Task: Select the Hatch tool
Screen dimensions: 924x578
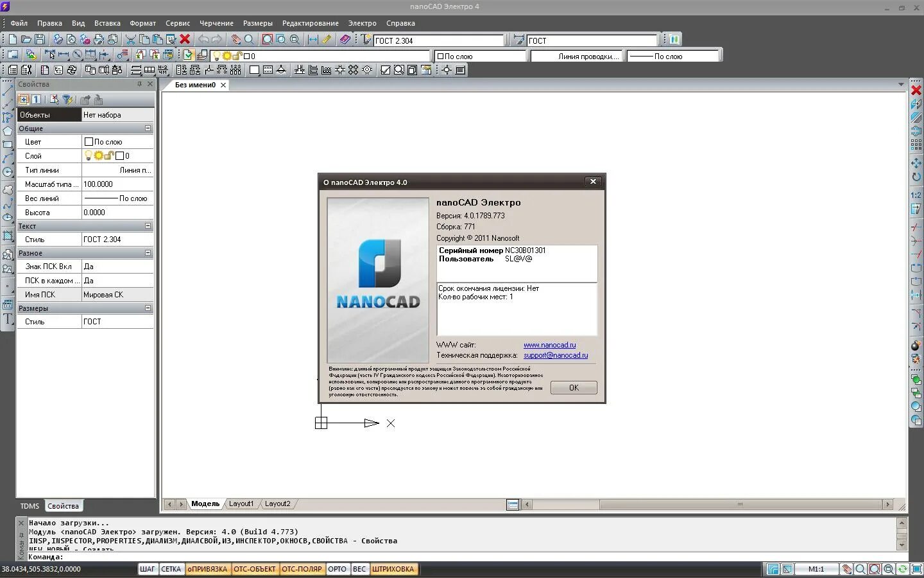Action: [8, 236]
